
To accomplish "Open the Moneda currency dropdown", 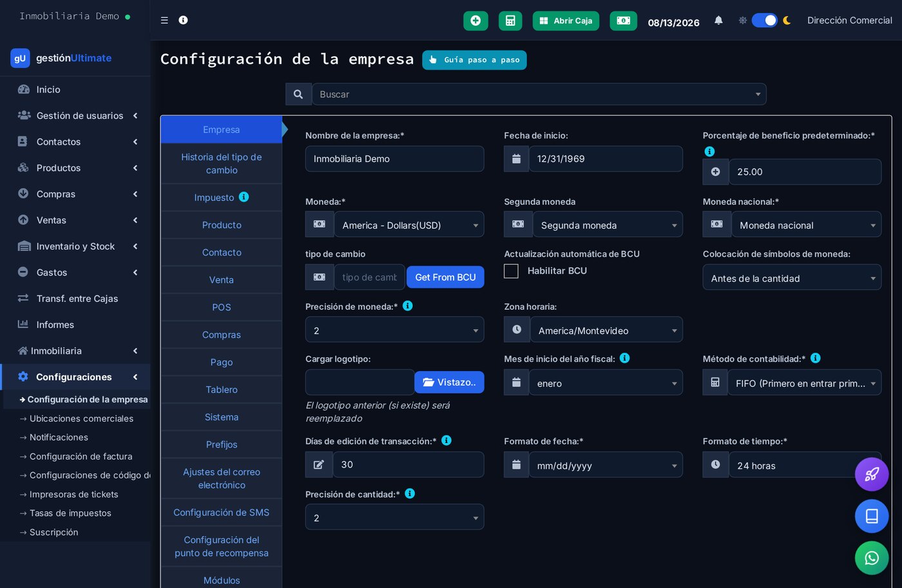I will (408, 225).
